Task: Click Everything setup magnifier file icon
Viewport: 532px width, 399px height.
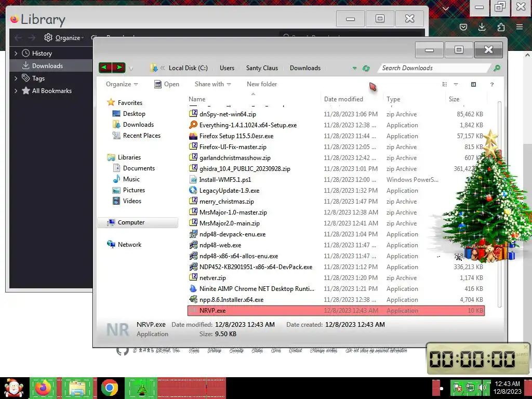Action: coord(193,125)
